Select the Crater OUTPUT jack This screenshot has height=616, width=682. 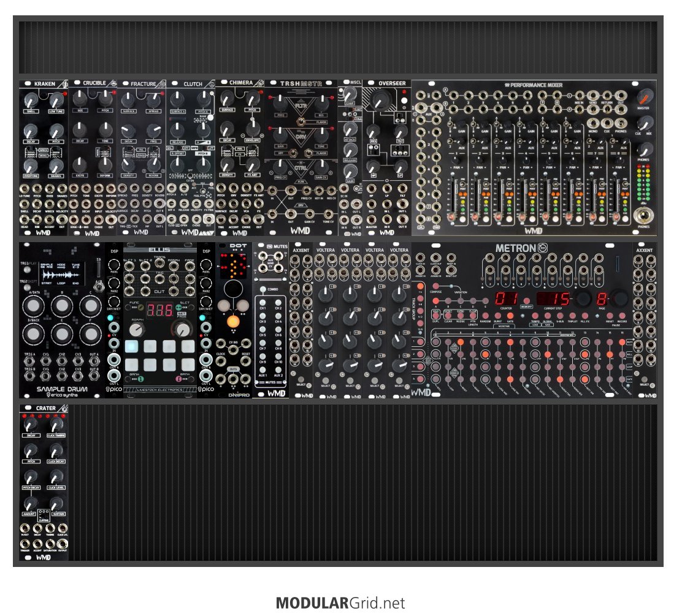coord(63,544)
